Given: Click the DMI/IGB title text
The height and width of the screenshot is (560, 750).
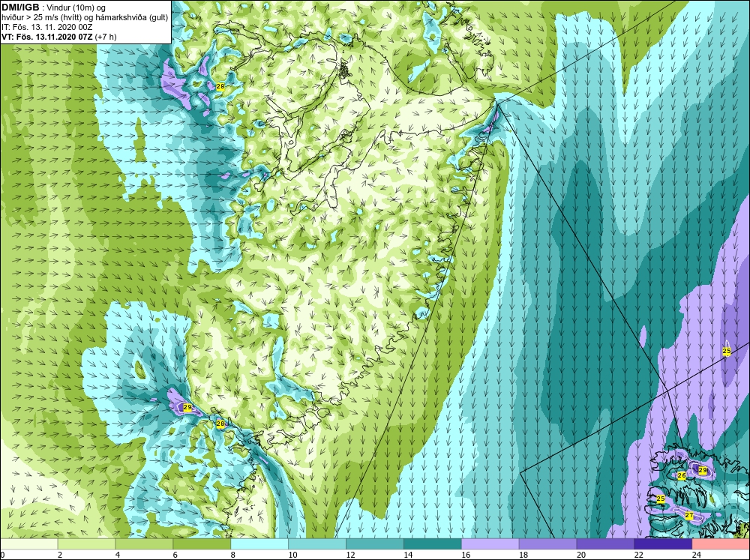Looking at the screenshot, I should [x=20, y=7].
